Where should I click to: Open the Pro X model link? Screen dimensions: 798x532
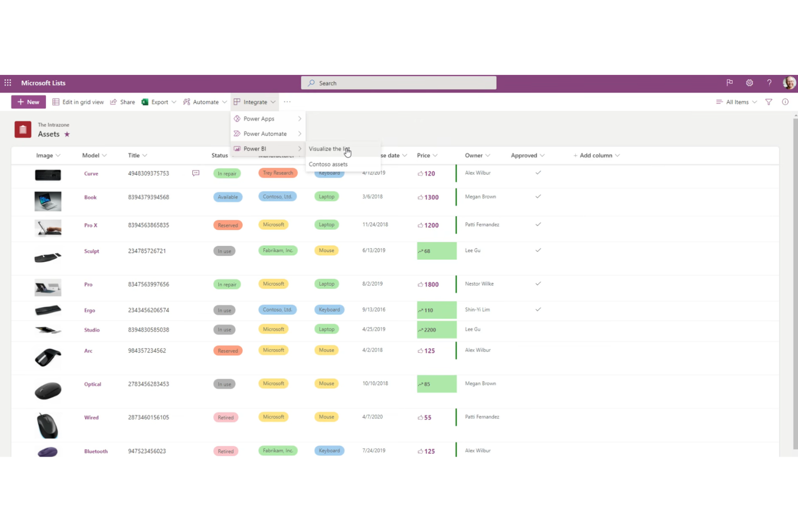(x=91, y=225)
